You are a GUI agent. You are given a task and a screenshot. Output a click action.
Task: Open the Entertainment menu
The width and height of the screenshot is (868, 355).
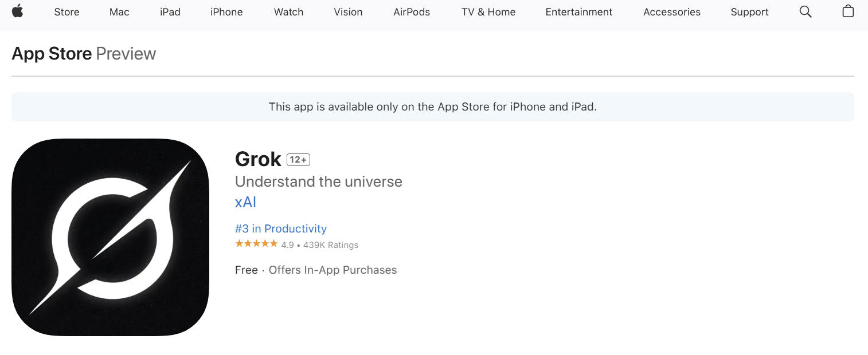(579, 12)
